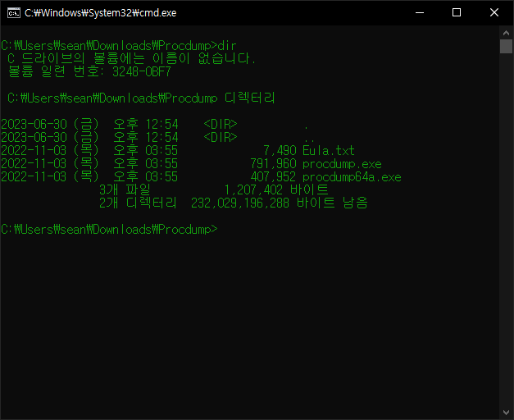This screenshot has width=514, height=420.
Task: Click the procdump.exe file name
Action: [x=342, y=164]
